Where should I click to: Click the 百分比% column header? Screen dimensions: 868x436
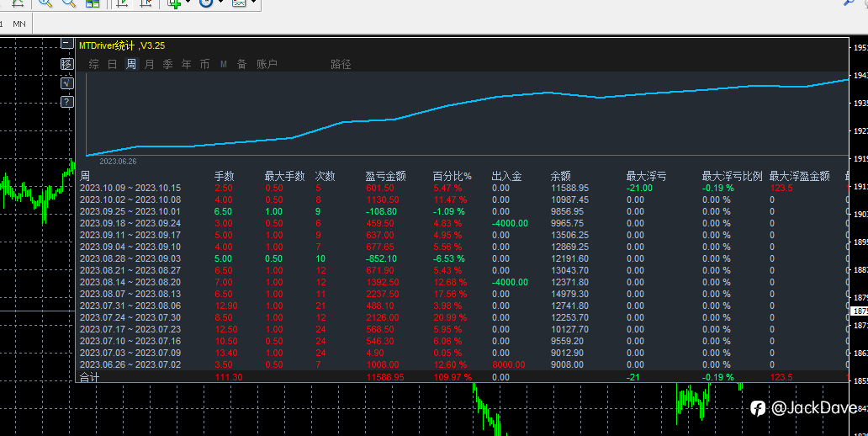(x=452, y=176)
